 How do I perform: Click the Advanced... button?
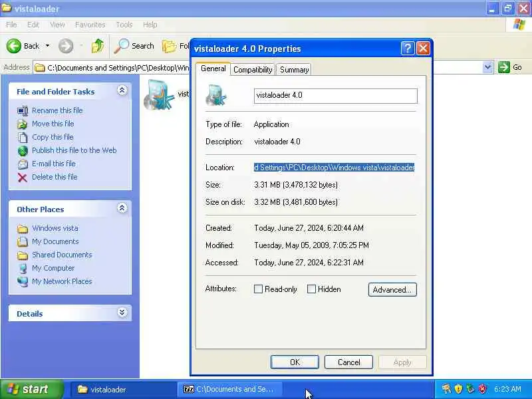pyautogui.click(x=392, y=290)
